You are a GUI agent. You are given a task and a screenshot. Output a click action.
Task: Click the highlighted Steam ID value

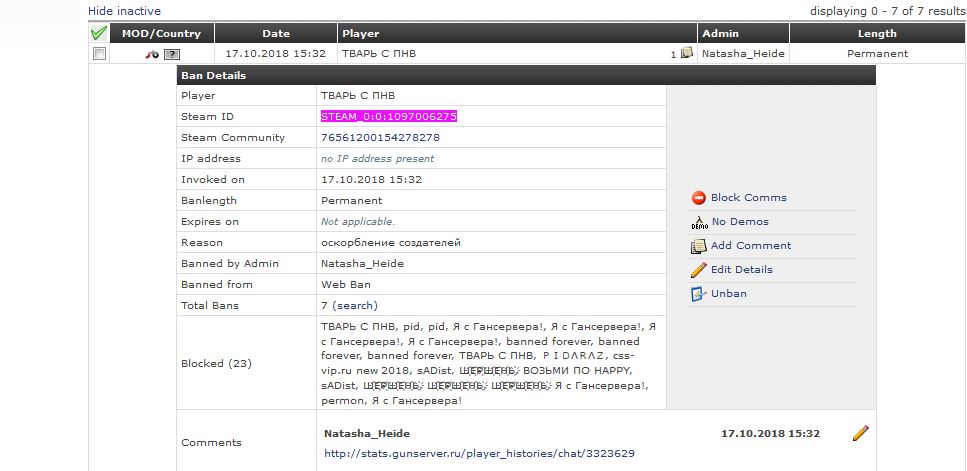pyautogui.click(x=388, y=117)
